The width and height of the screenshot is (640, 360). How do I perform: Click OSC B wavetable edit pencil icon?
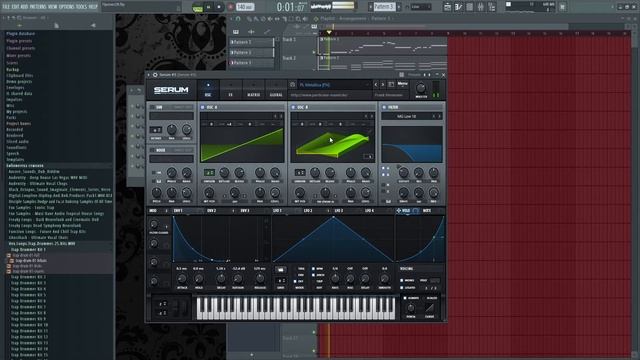(x=369, y=131)
